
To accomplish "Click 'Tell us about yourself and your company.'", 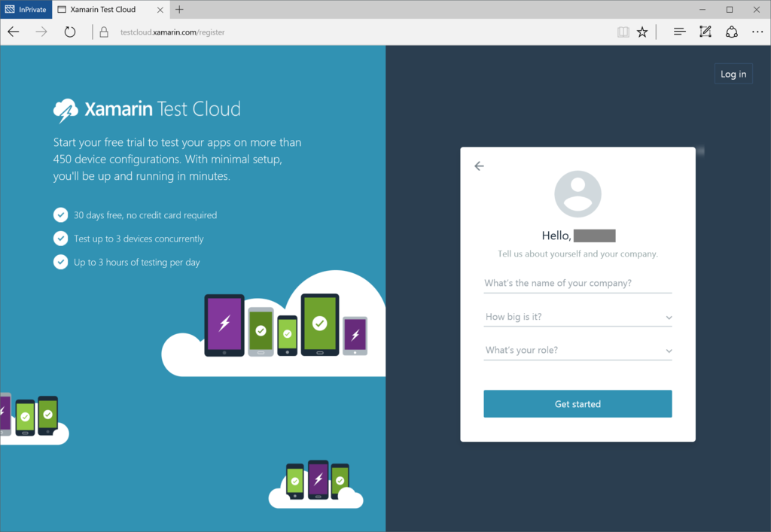I will [577, 254].
